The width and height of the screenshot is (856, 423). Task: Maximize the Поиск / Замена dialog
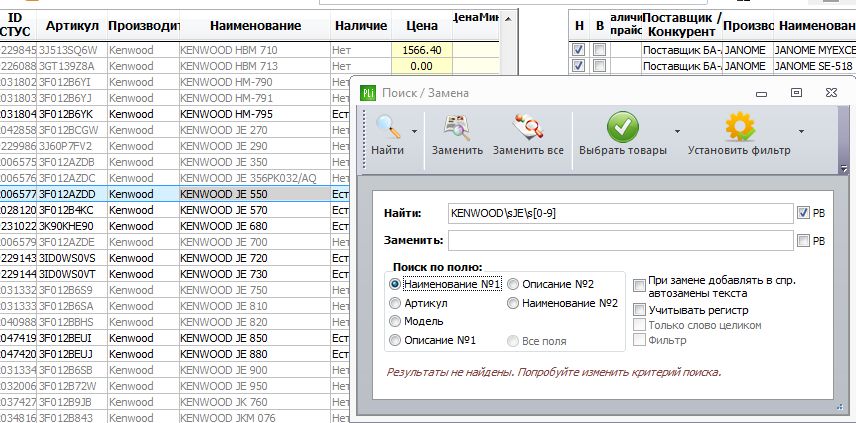click(x=796, y=93)
